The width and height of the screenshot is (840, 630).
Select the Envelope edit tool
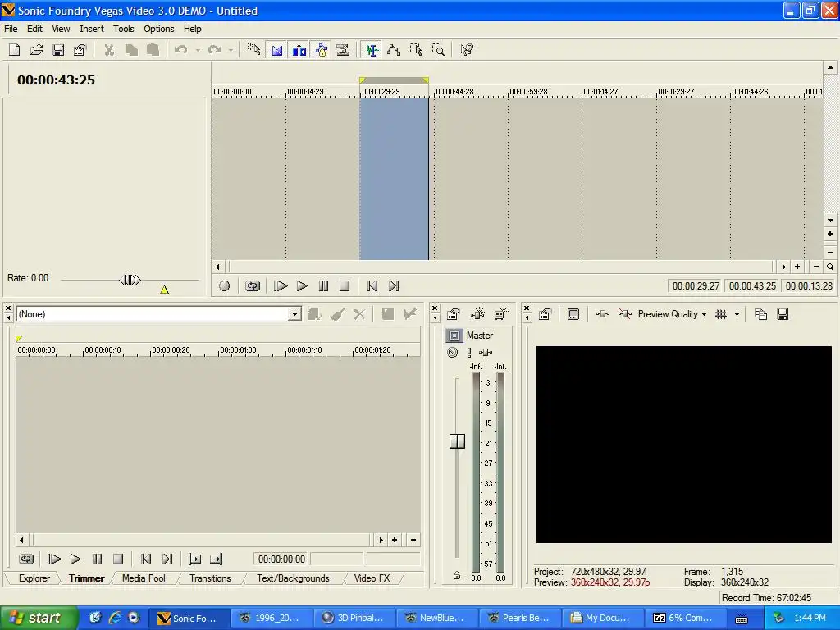point(394,50)
